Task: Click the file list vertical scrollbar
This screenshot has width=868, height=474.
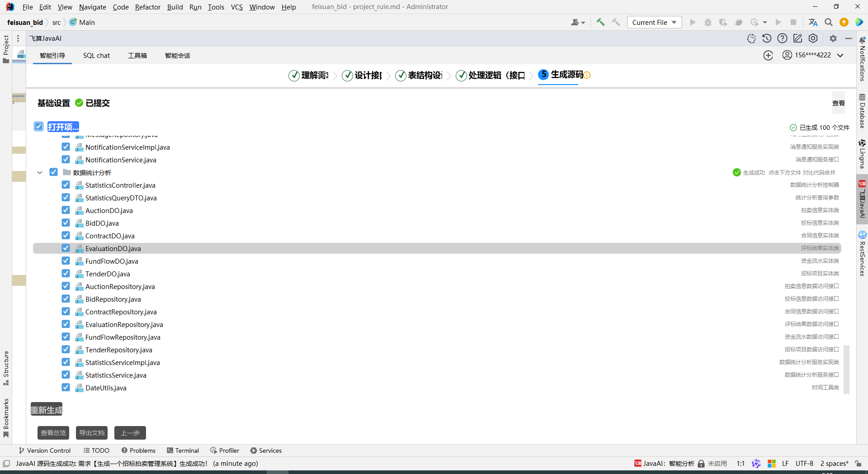Action: pos(846,370)
